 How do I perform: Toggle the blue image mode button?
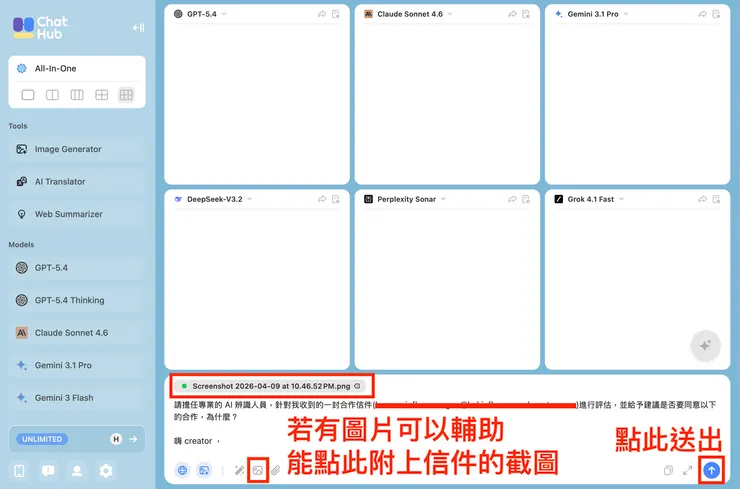coord(204,470)
